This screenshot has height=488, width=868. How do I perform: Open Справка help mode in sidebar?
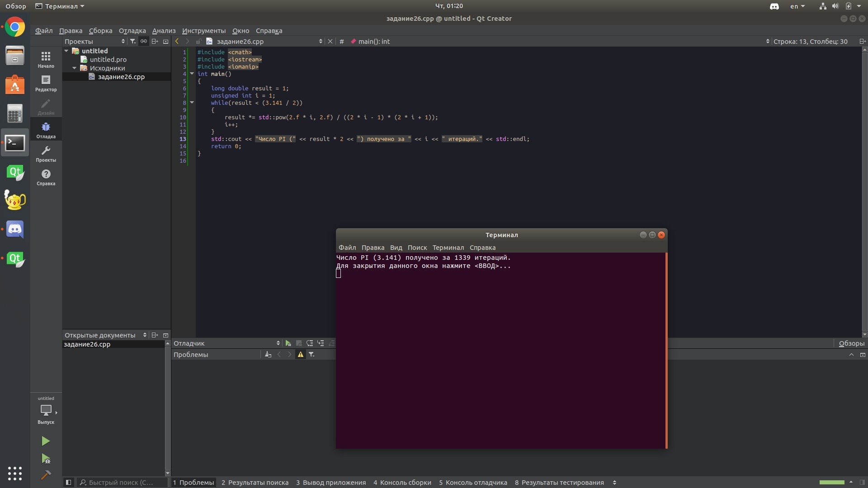[46, 177]
